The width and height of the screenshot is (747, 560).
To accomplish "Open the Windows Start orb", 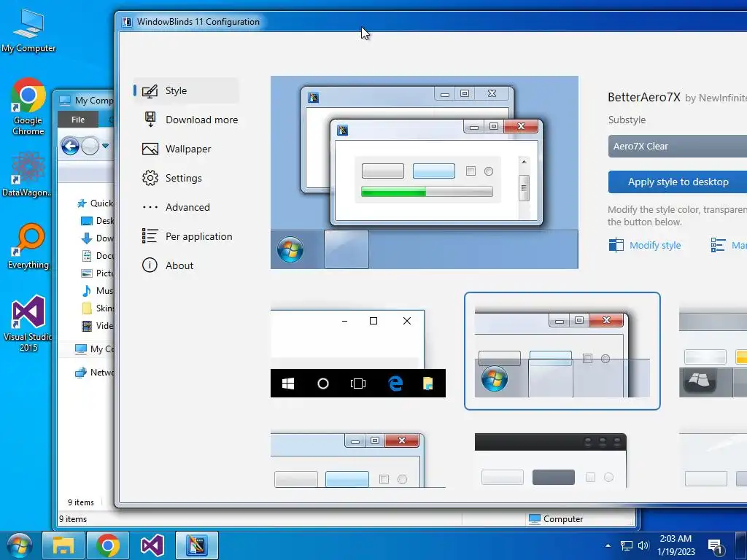I will coord(19,545).
